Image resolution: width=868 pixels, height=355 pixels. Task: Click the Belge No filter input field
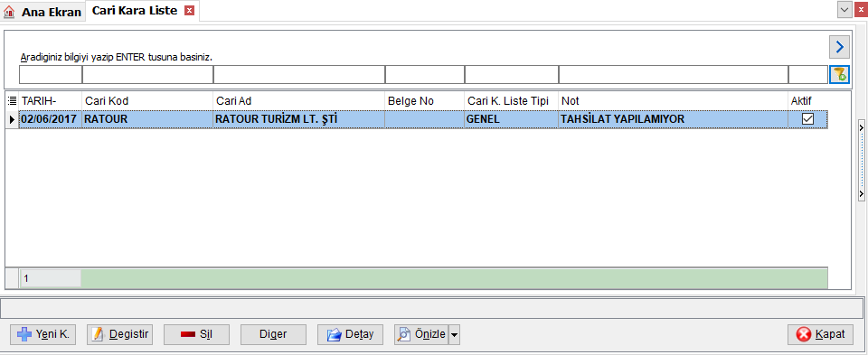point(425,75)
